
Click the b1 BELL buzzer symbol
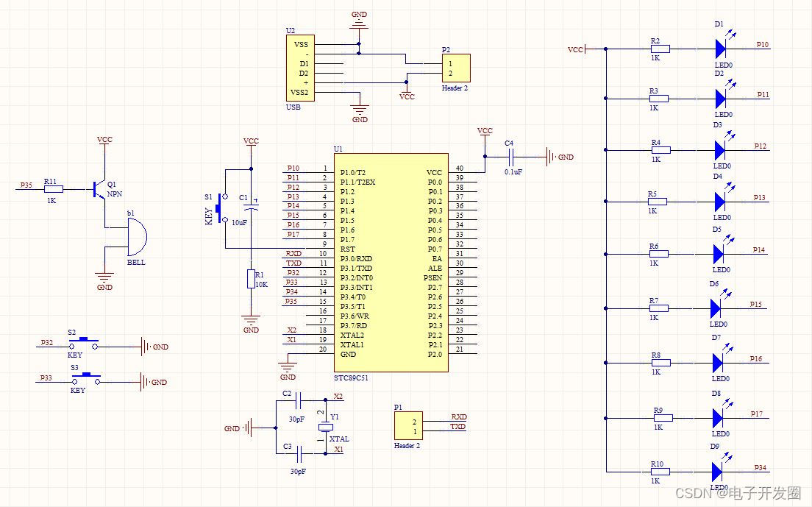pos(138,237)
